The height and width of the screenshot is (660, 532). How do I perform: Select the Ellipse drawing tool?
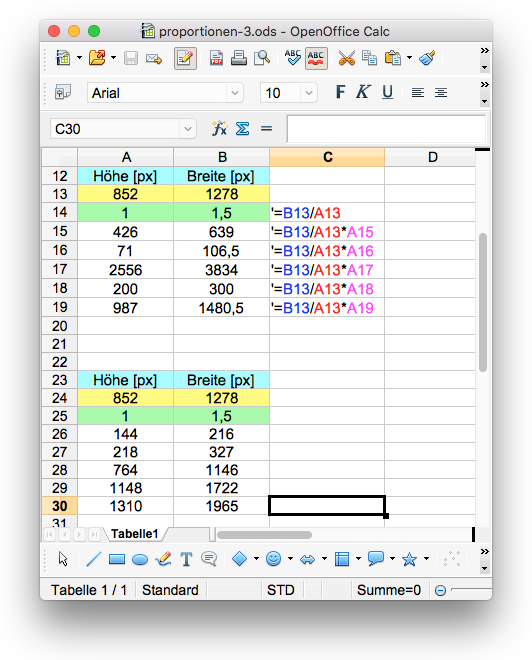click(x=140, y=559)
